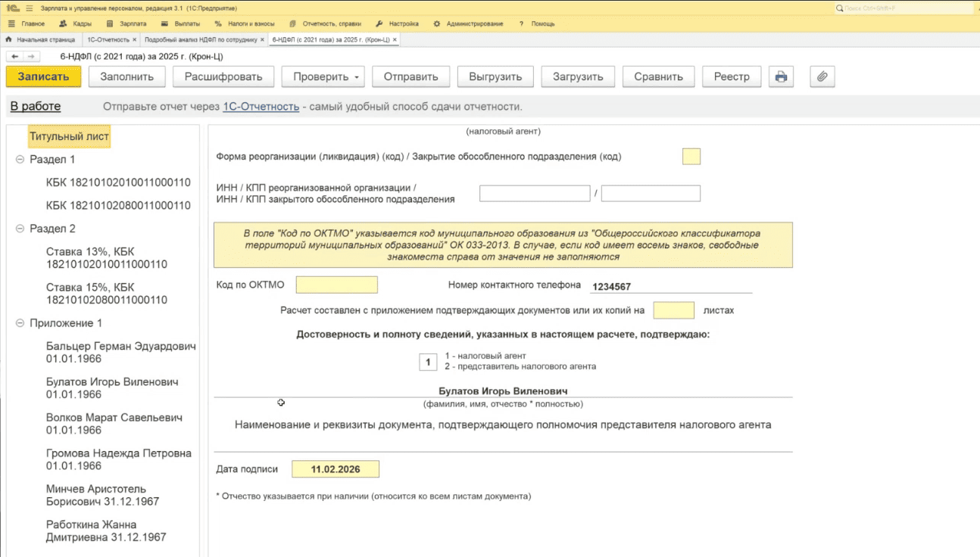This screenshot has height=557, width=980.
Task: Click the Дата подписи date field
Action: 335,469
